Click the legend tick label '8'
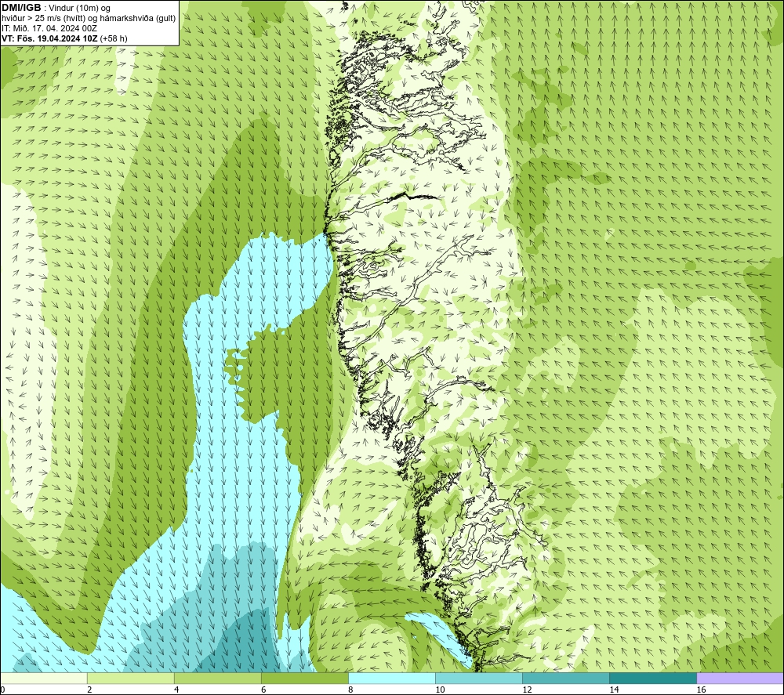 click(x=350, y=690)
